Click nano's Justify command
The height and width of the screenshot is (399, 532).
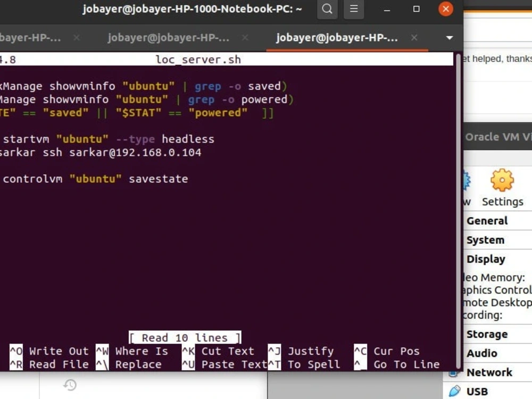311,351
